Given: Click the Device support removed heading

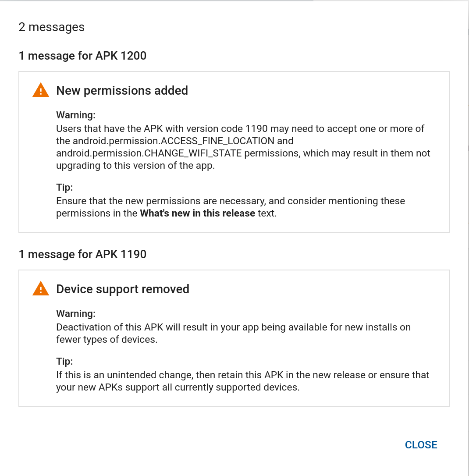Looking at the screenshot, I should 123,289.
